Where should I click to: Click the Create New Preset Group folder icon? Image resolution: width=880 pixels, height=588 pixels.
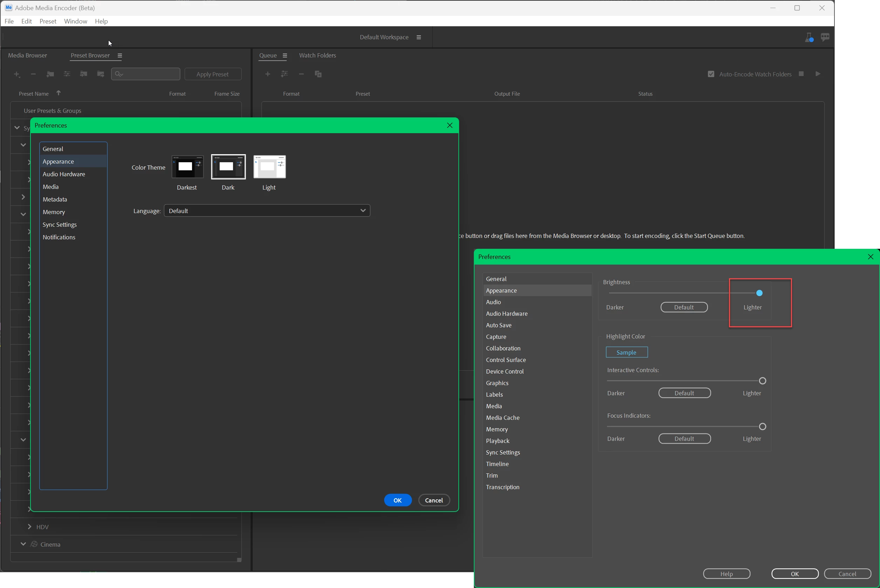coord(50,74)
